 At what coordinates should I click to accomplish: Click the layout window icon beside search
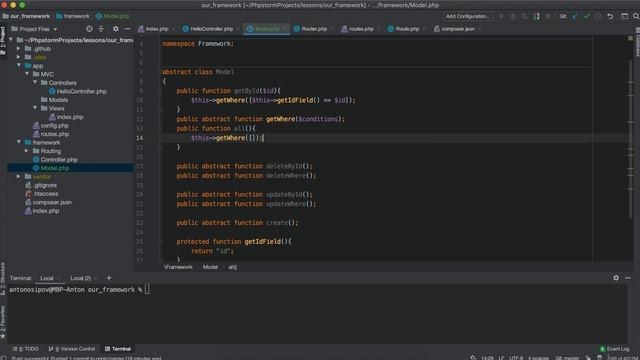coord(624,16)
